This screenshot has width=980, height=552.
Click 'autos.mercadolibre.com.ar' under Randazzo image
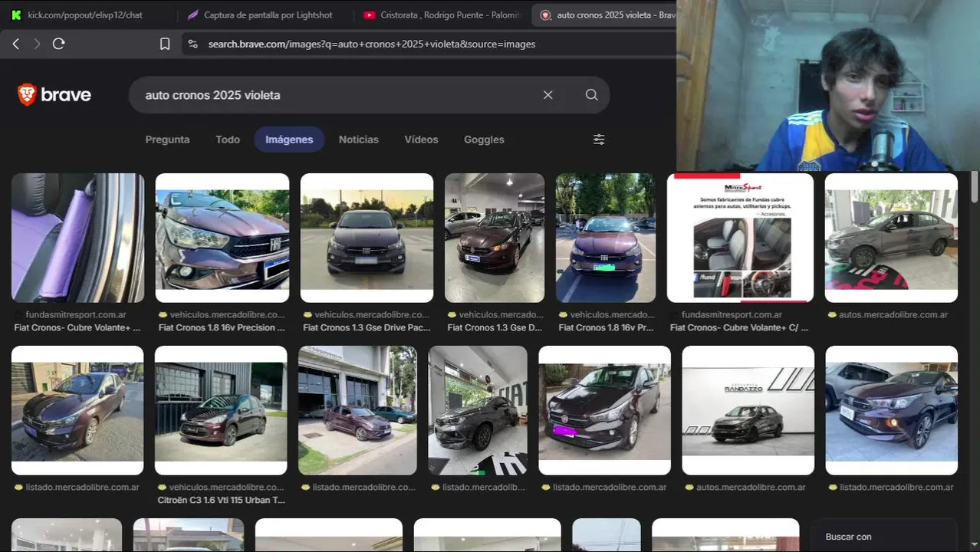[x=751, y=487]
